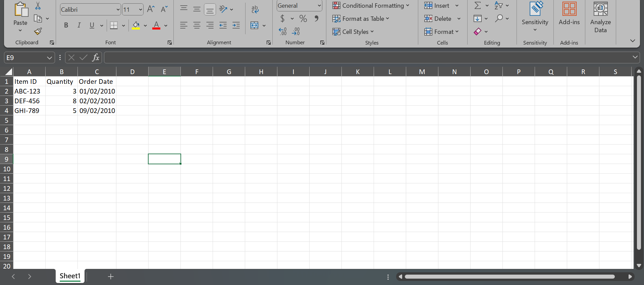Viewport: 644px width, 285px height.
Task: Click the Delete cells button
Action: [x=438, y=19]
